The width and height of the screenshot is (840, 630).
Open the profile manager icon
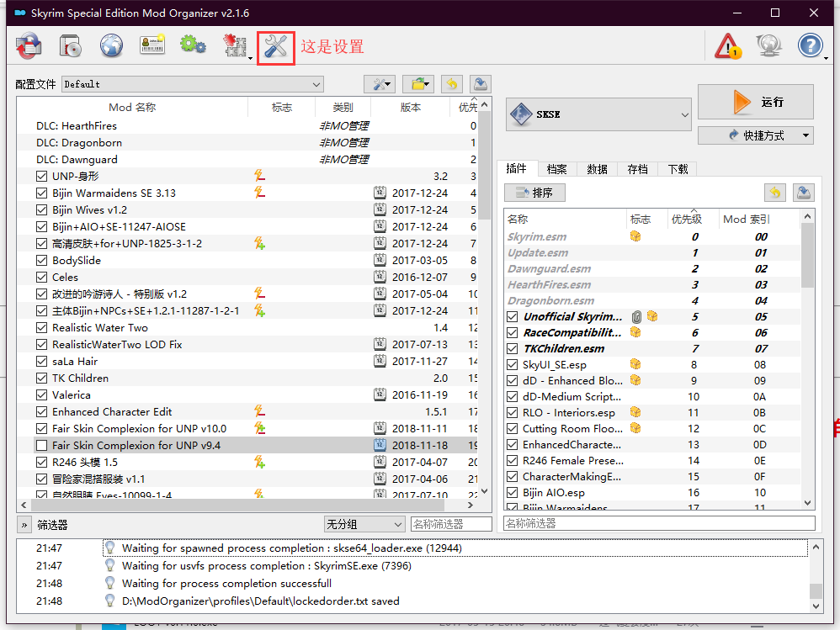tap(152, 45)
